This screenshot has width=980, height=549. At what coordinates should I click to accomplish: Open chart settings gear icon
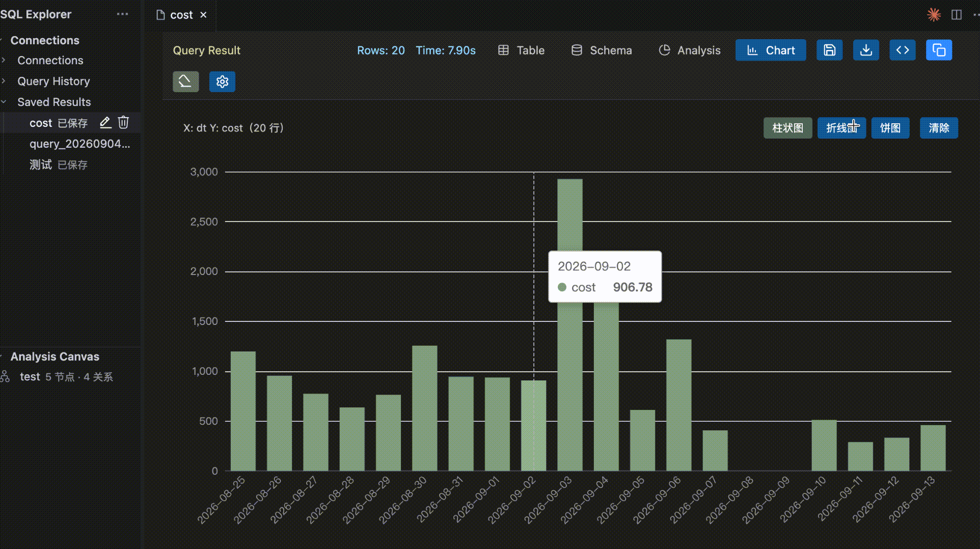[222, 81]
